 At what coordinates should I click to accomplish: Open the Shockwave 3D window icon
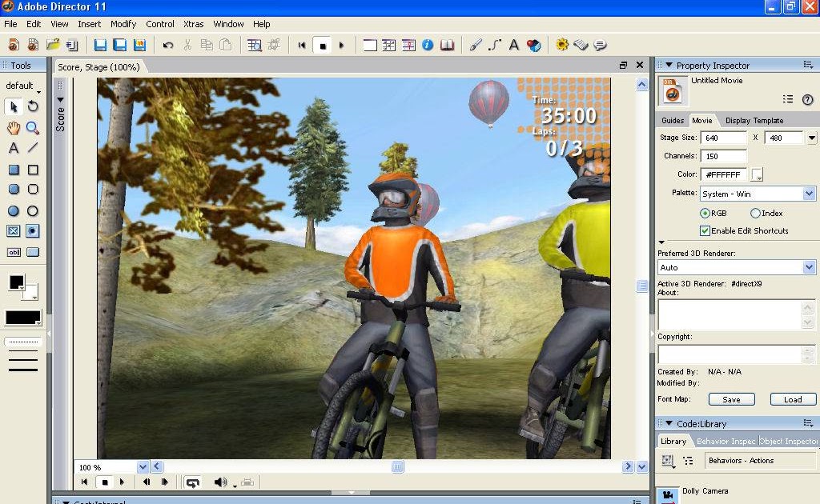pyautogui.click(x=533, y=46)
